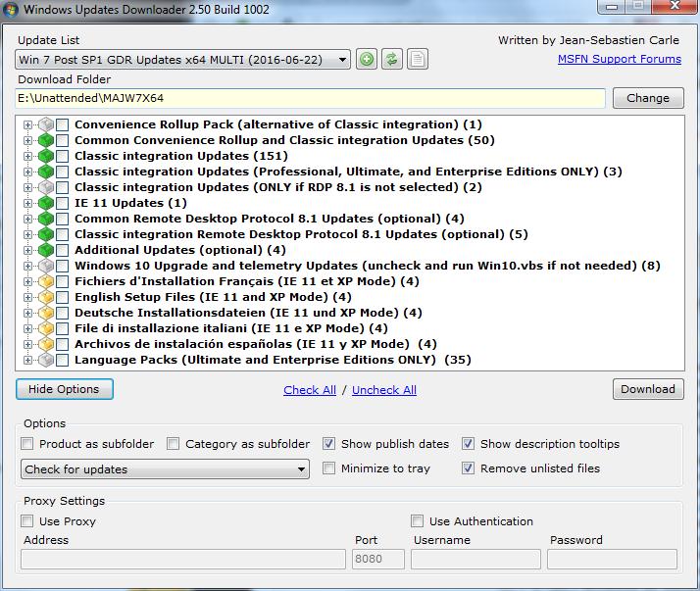Open the Check for updates dropdown
Viewport: 700px width, 591px height.
(x=165, y=469)
